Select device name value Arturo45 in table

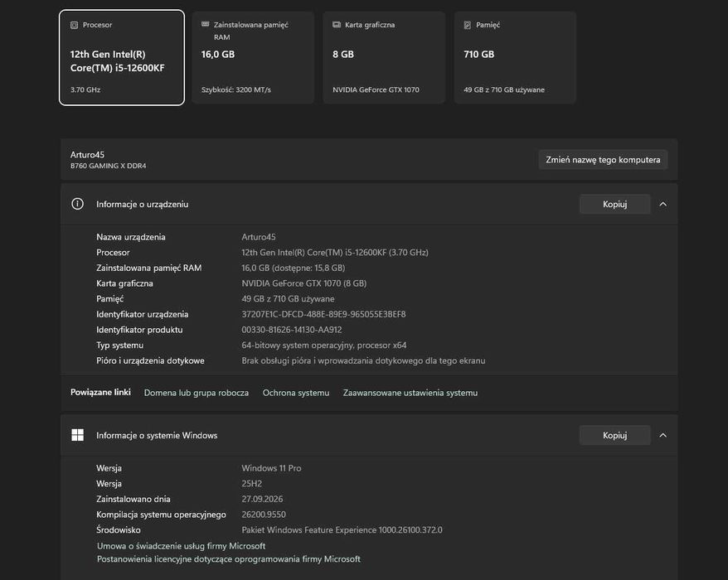pyautogui.click(x=258, y=237)
